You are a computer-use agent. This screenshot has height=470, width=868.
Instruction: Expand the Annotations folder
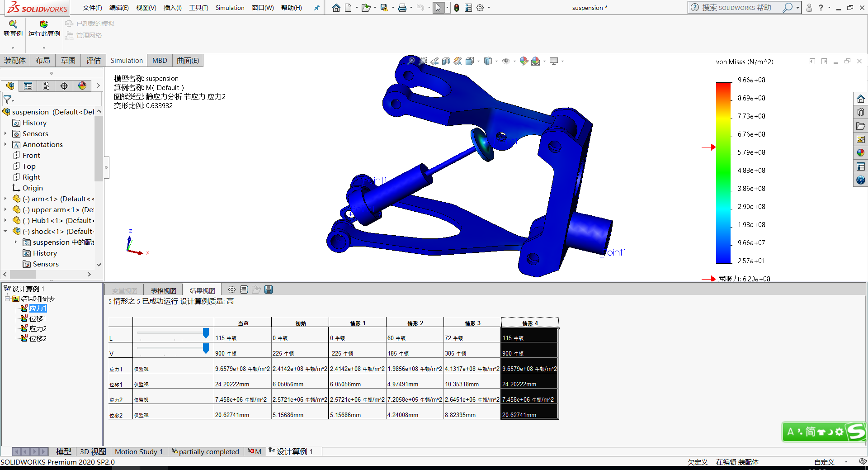tap(5, 144)
